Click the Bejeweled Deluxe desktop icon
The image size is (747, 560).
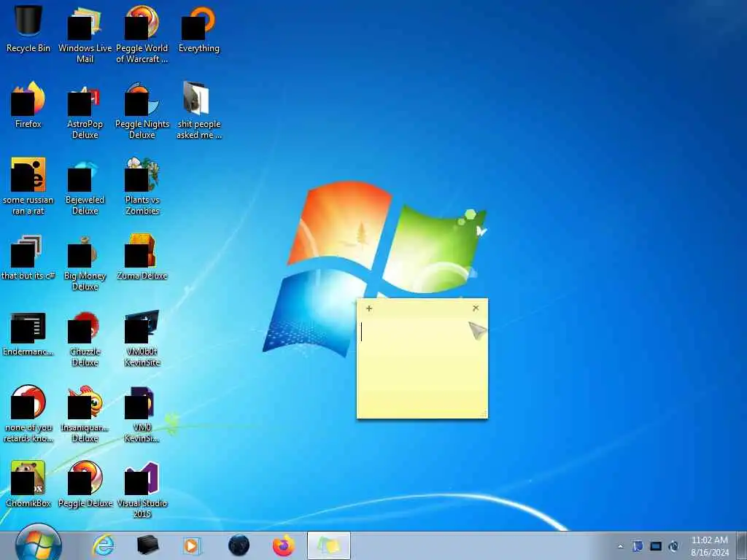85,186
